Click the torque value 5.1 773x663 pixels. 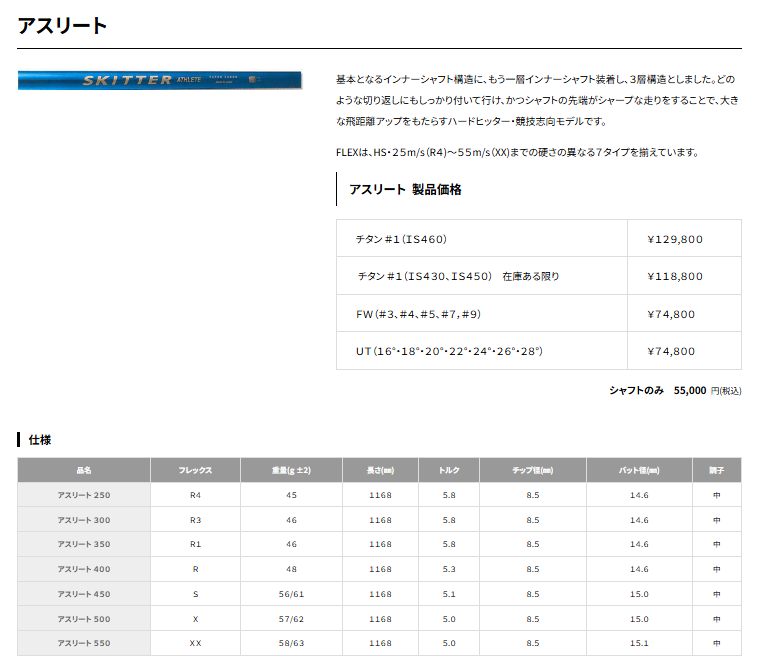point(449,594)
